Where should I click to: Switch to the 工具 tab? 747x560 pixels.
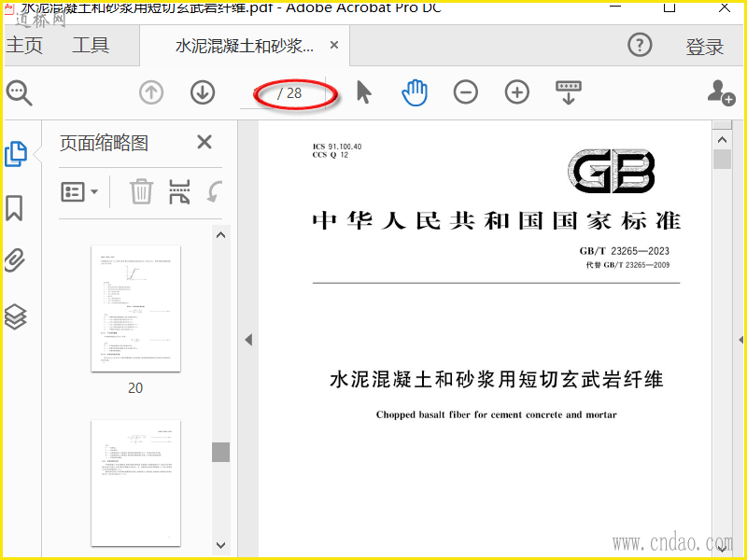91,45
